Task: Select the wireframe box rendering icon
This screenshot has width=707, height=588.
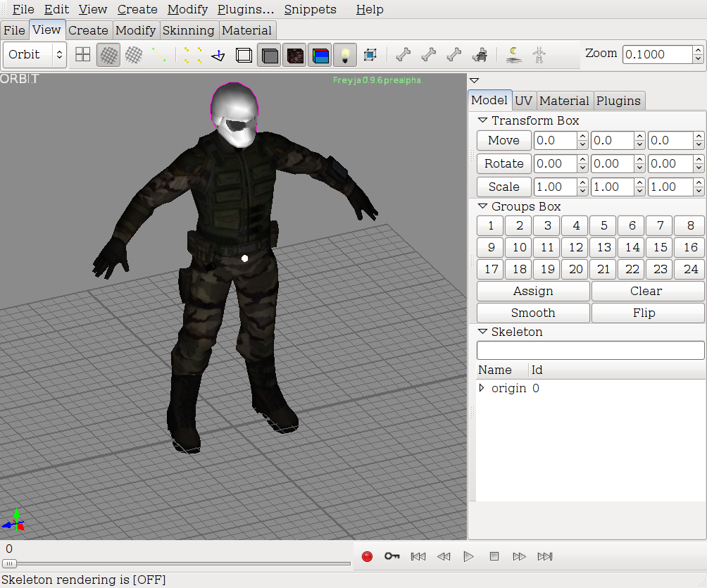Action: 244,55
